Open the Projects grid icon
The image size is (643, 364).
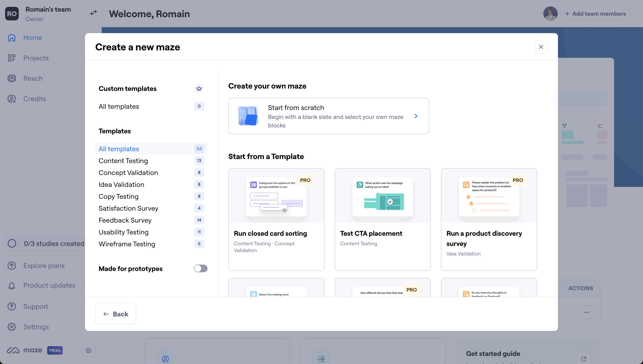point(11,58)
